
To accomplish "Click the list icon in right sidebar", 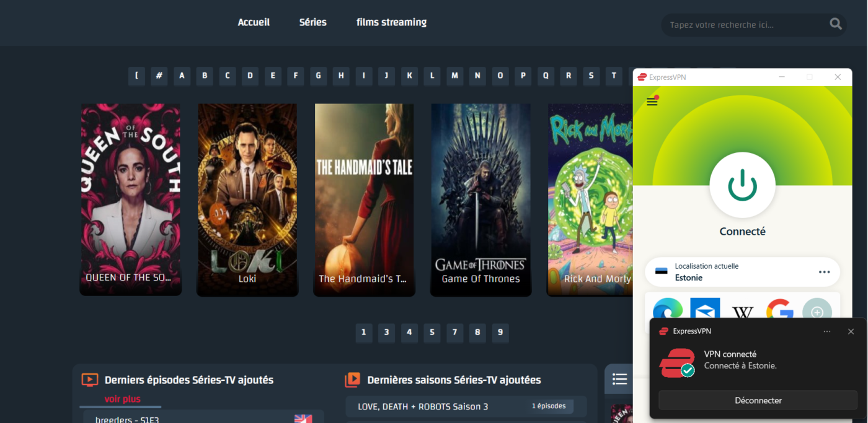I will tap(619, 379).
